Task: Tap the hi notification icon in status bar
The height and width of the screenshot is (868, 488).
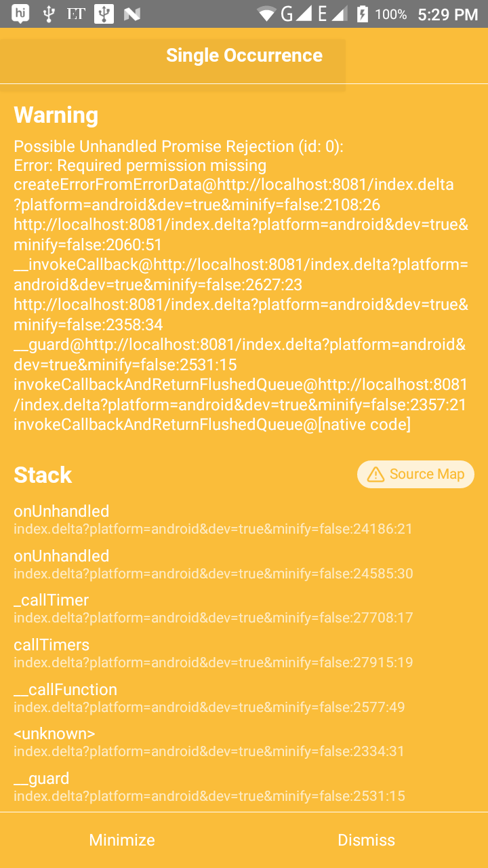Action: 18,12
